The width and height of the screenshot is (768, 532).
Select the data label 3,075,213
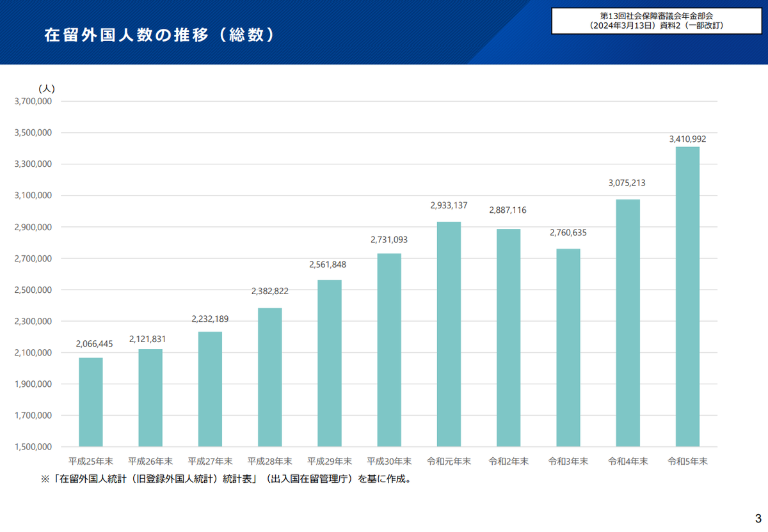[627, 182]
